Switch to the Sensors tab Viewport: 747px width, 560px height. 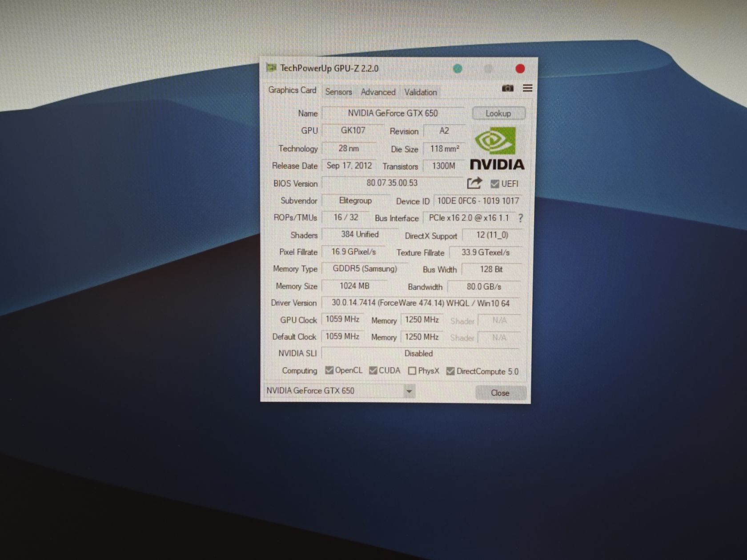(x=338, y=92)
